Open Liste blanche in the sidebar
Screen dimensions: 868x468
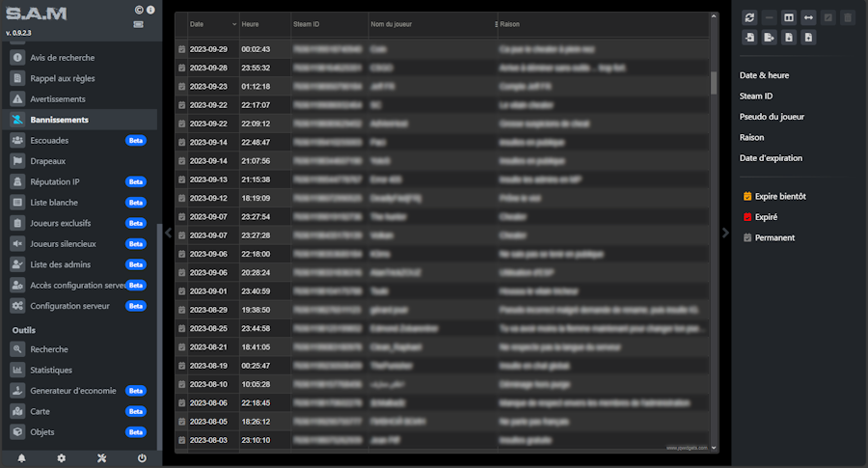point(54,203)
